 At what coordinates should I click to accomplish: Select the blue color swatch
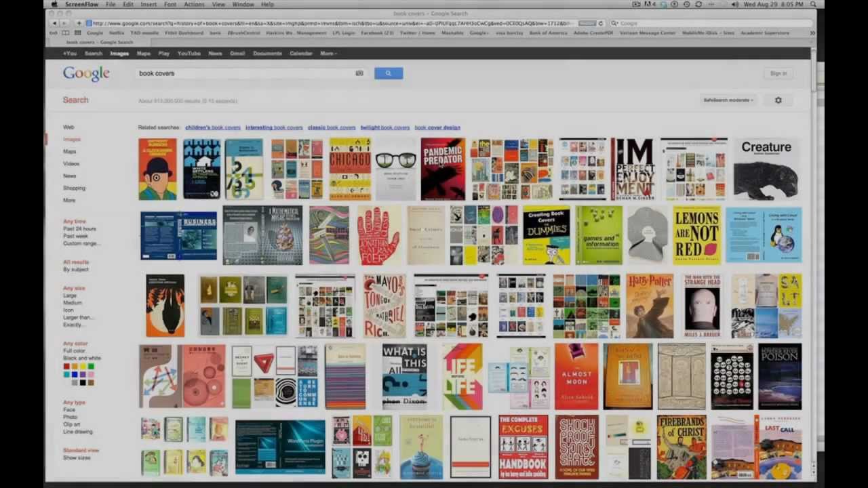pyautogui.click(x=75, y=375)
